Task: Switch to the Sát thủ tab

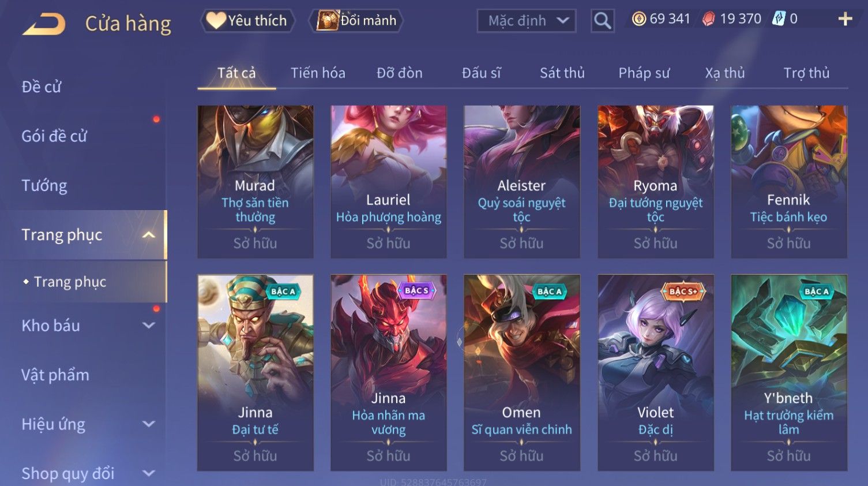Action: 562,73
